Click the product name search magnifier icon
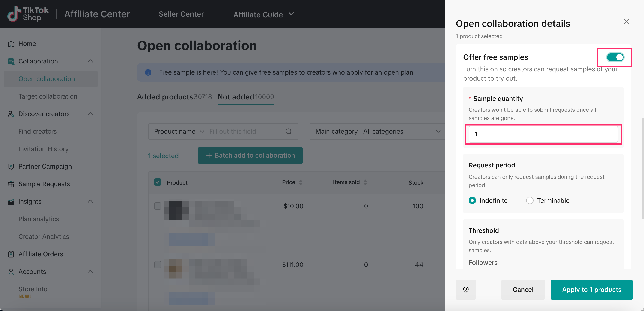 [x=289, y=132]
